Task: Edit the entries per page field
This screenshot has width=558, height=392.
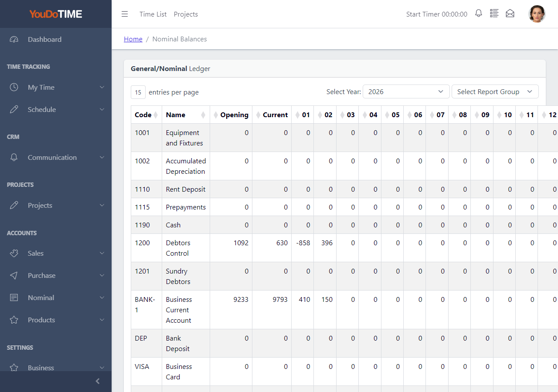Action: point(138,92)
